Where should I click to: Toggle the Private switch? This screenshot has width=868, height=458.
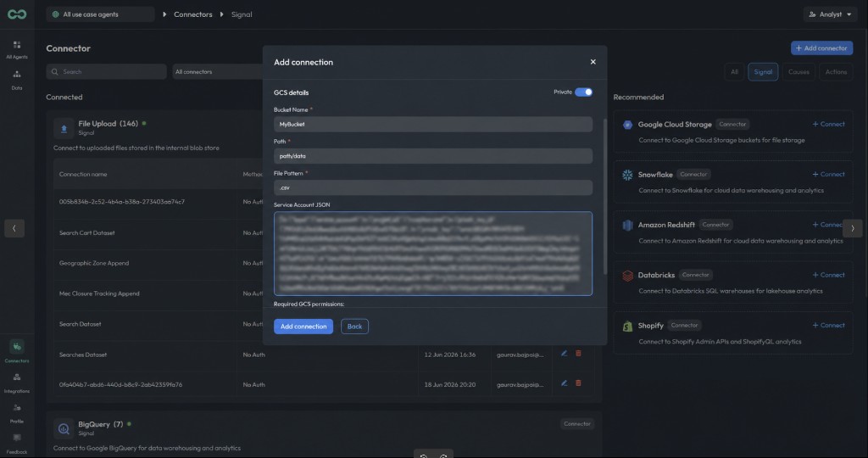coord(583,92)
